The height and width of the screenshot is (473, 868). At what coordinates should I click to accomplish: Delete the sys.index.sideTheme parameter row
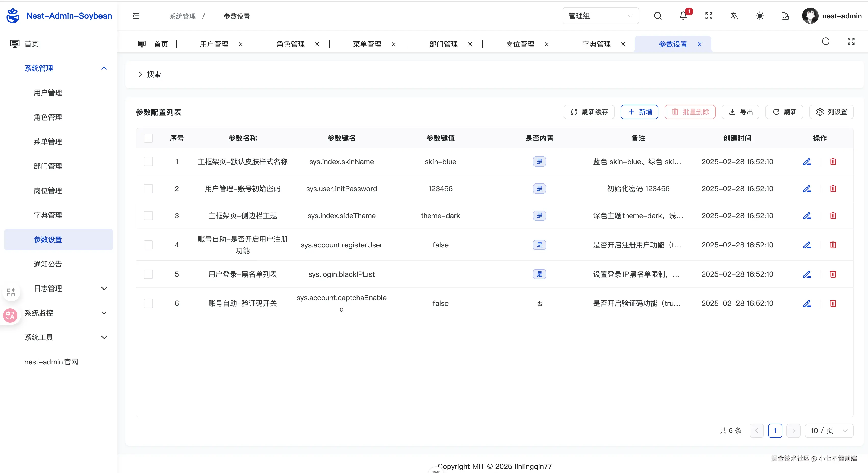(x=833, y=215)
